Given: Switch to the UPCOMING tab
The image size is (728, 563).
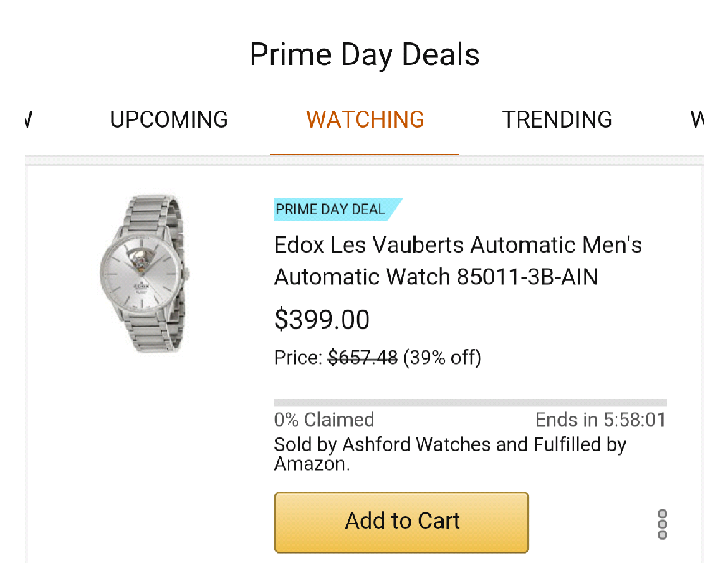Looking at the screenshot, I should coord(169,119).
